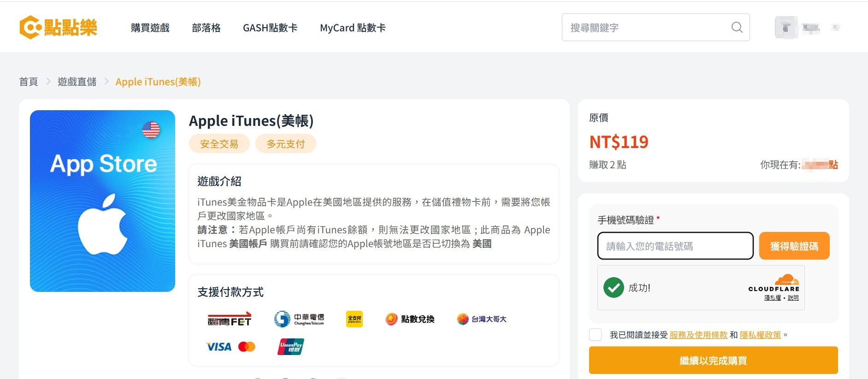This screenshot has height=379, width=868.
Task: Click the Chunghwa Telecom payment icon
Action: coord(299,319)
